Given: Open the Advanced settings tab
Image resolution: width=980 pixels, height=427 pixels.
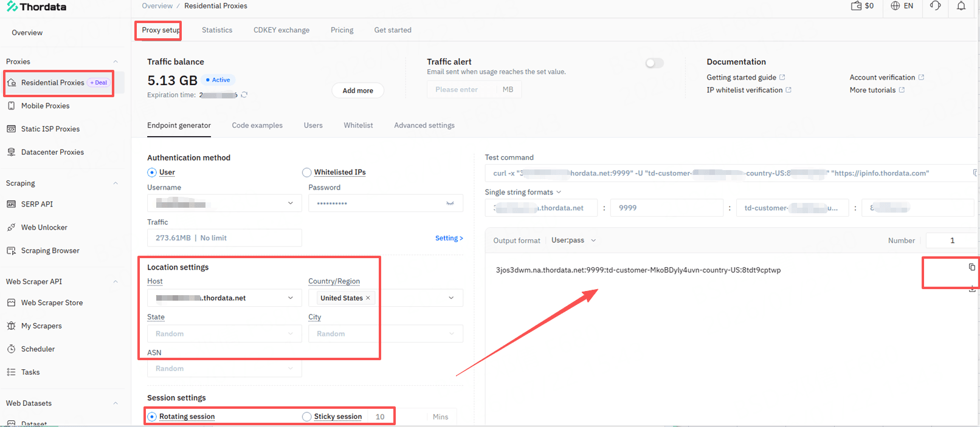Looking at the screenshot, I should pos(424,125).
